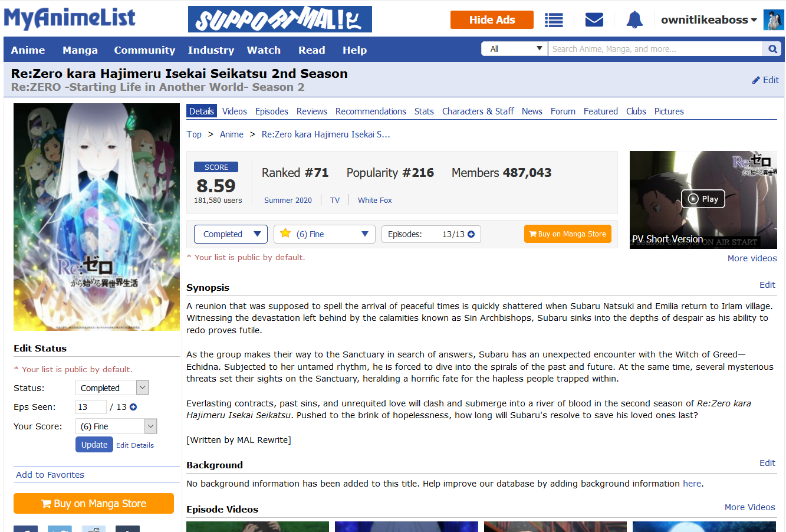Screen dimensions: 786x532
Task: Click the plus icon beside Eps Seen
Action: [133, 407]
